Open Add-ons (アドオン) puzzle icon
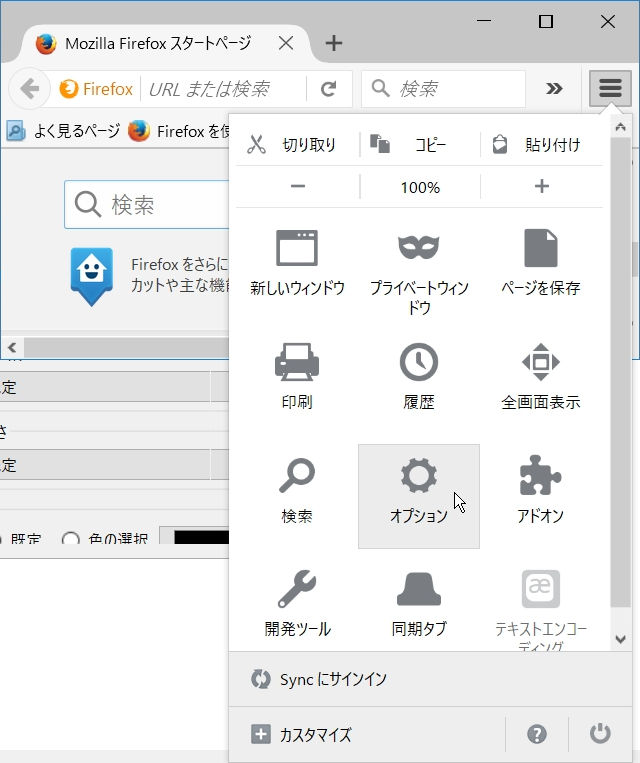 click(540, 475)
